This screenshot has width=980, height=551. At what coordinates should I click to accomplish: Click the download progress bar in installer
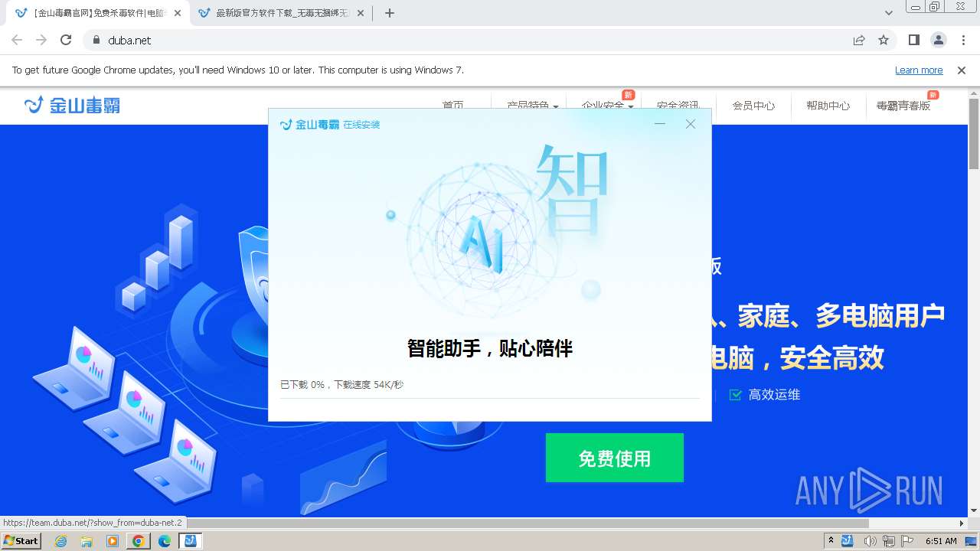(490, 398)
